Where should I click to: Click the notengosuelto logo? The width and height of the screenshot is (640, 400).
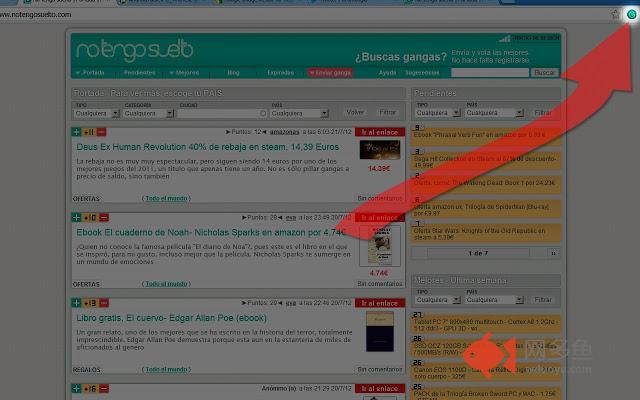click(134, 51)
